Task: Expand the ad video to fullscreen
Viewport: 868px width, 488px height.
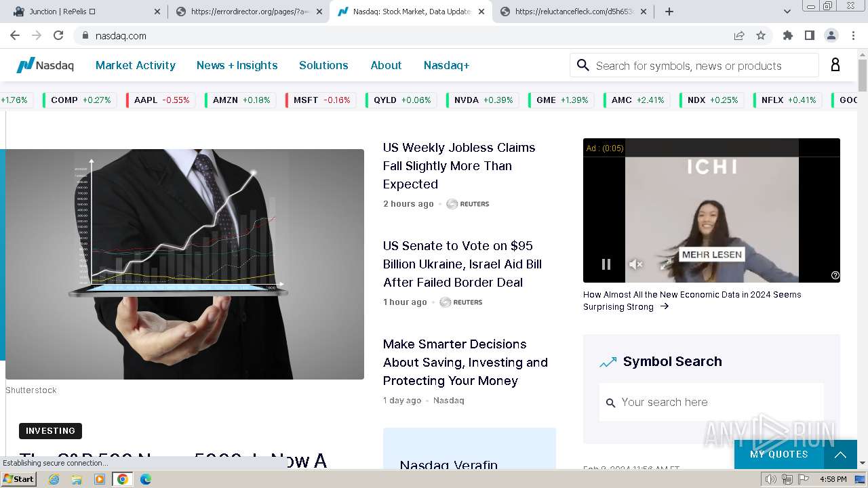Action: point(666,264)
